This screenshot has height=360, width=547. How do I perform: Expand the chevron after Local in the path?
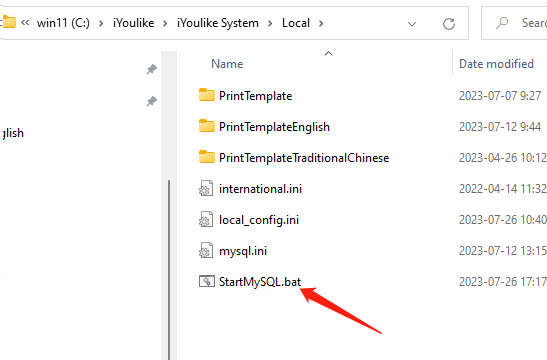coord(321,23)
